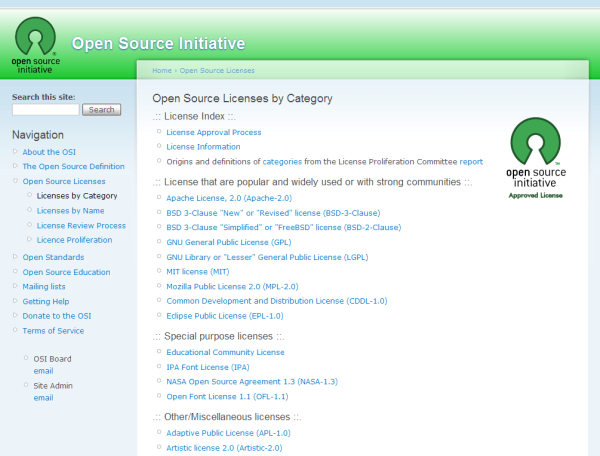Select License Review Process in sidebar
This screenshot has width=600, height=456.
tap(81, 226)
